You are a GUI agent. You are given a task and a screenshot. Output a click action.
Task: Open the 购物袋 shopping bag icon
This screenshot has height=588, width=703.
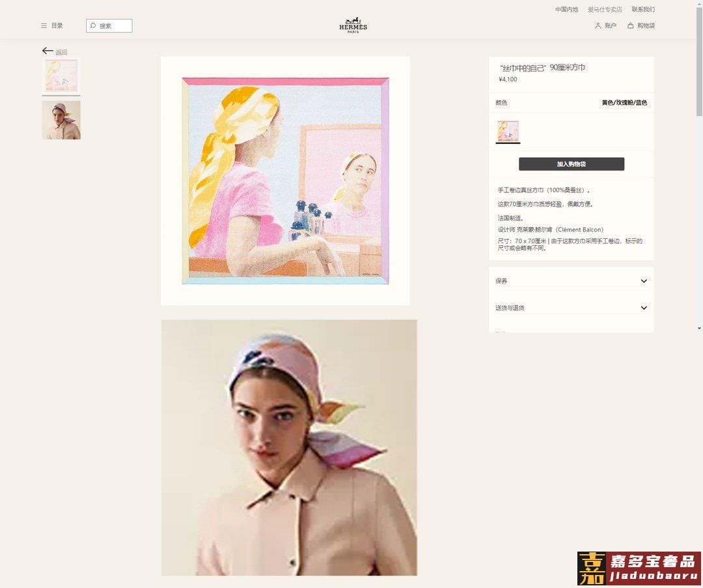pos(630,25)
